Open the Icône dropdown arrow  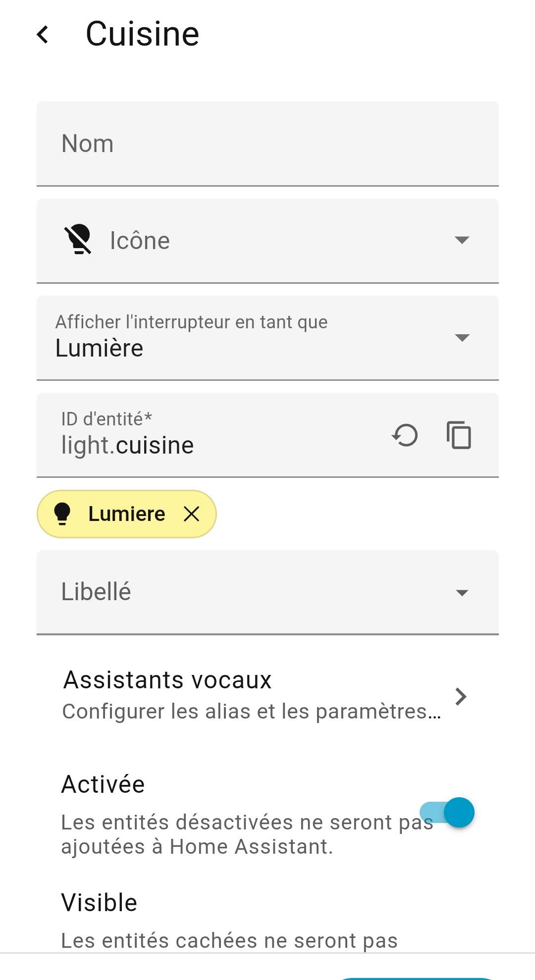coord(462,240)
